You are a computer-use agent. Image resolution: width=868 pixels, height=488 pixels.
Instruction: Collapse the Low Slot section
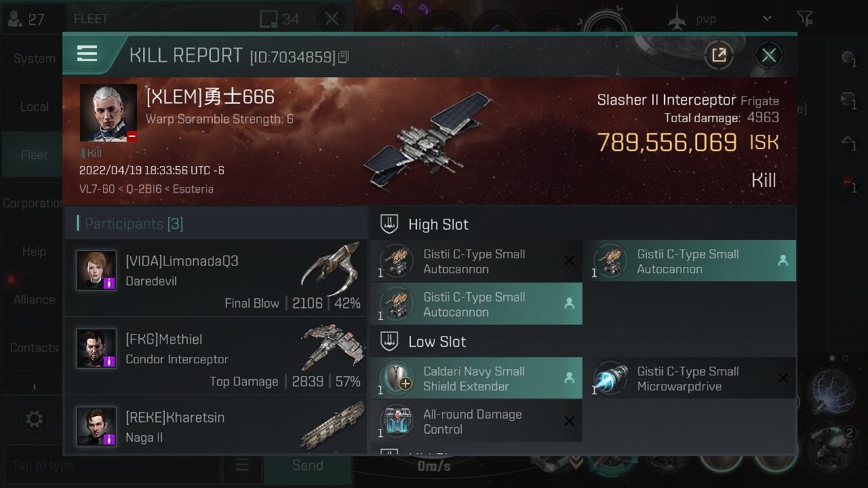click(437, 341)
